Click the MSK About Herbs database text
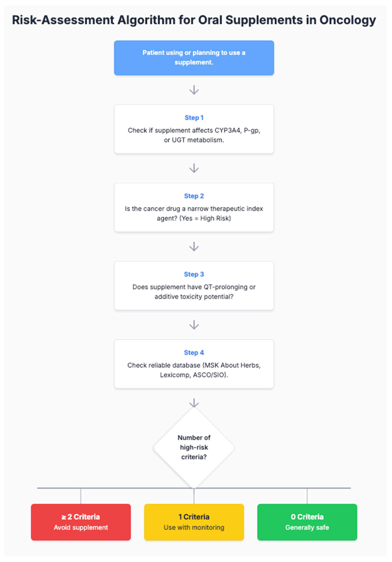 [x=194, y=370]
